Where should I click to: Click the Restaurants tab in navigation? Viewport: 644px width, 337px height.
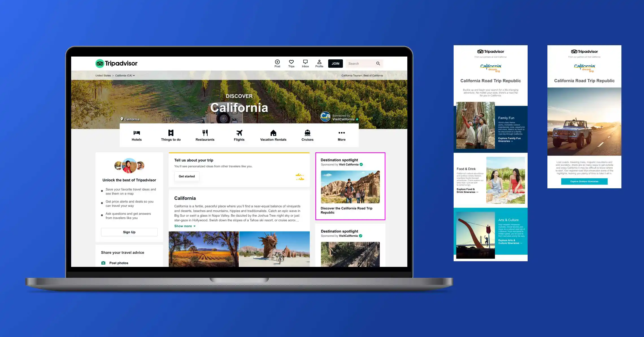[205, 136]
